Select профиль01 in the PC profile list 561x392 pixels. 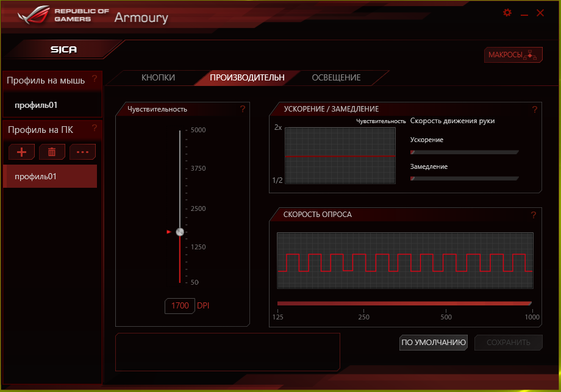(x=50, y=176)
